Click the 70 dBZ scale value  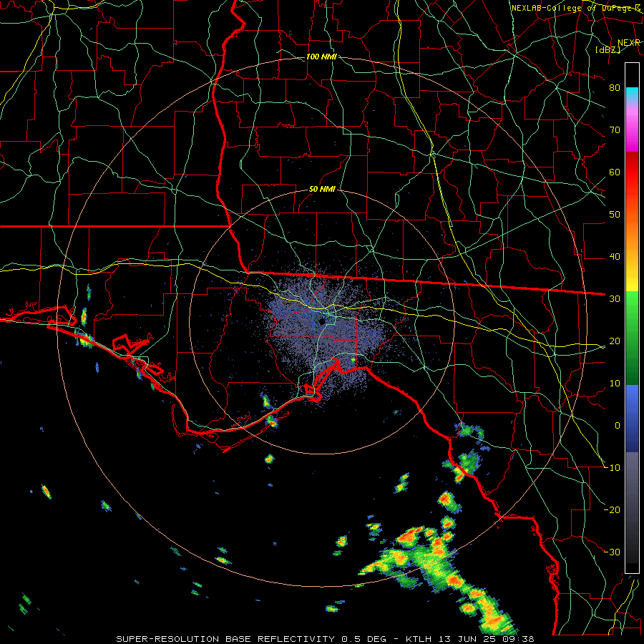tap(615, 130)
